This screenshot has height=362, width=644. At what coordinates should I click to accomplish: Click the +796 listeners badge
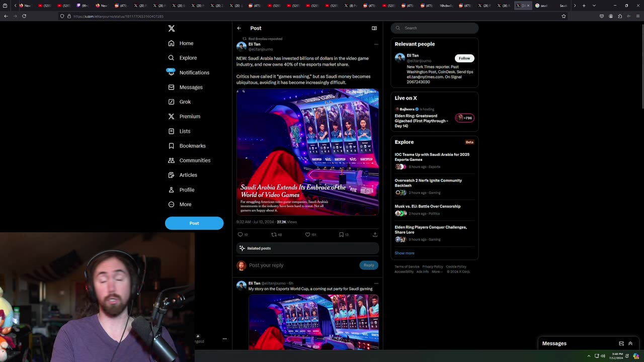464,118
